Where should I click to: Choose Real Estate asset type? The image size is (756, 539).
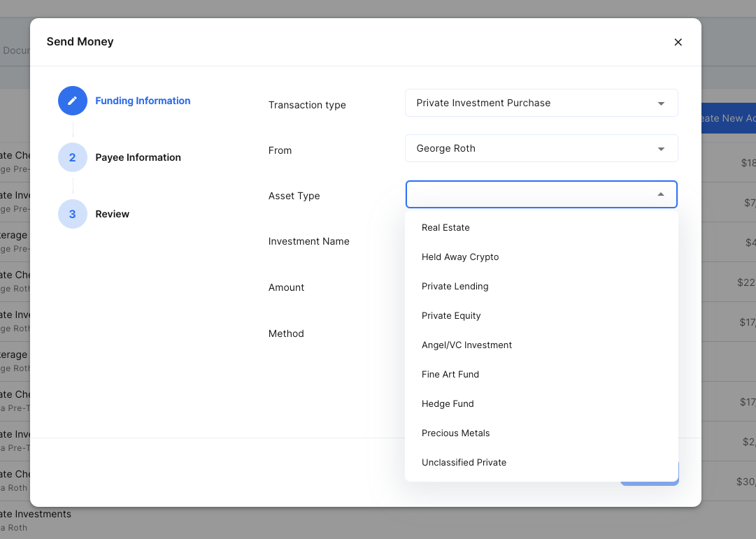[445, 228]
